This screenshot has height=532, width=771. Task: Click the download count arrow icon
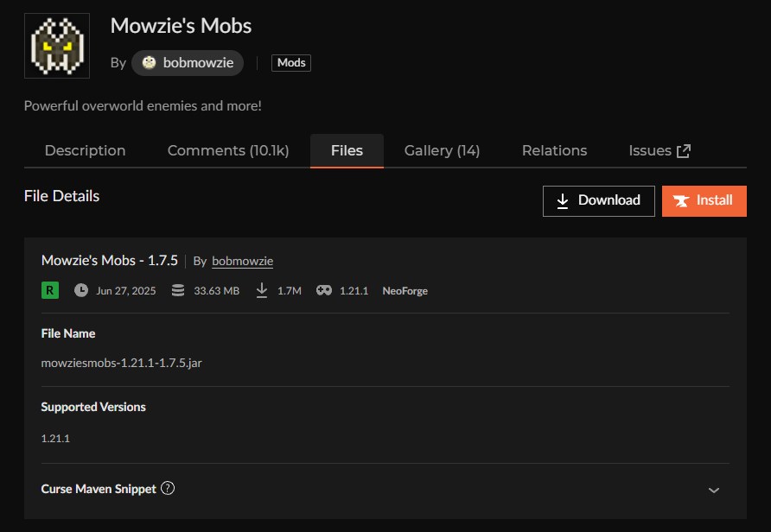point(262,290)
